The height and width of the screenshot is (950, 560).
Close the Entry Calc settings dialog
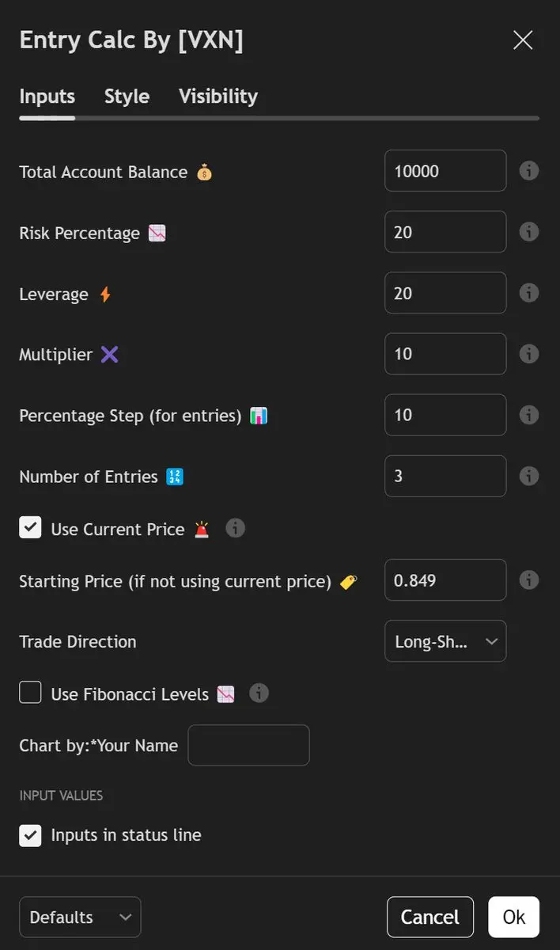[x=523, y=40]
